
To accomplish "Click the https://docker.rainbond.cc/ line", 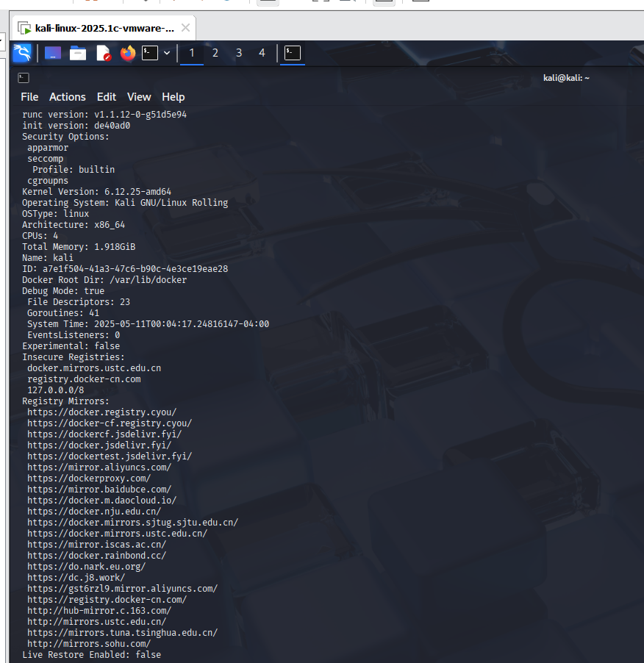I will pos(97,556).
